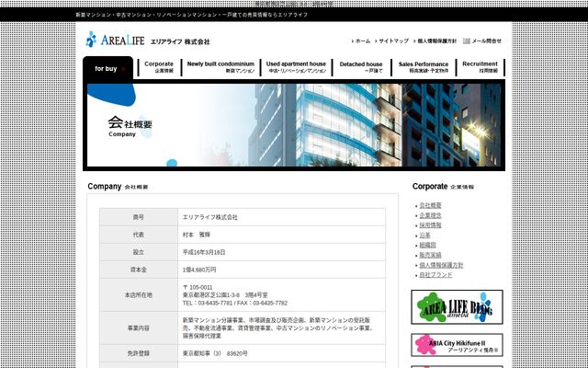The height and width of the screenshot is (368, 588).
Task: Click the 事業内容 row label
Action: 139,328
